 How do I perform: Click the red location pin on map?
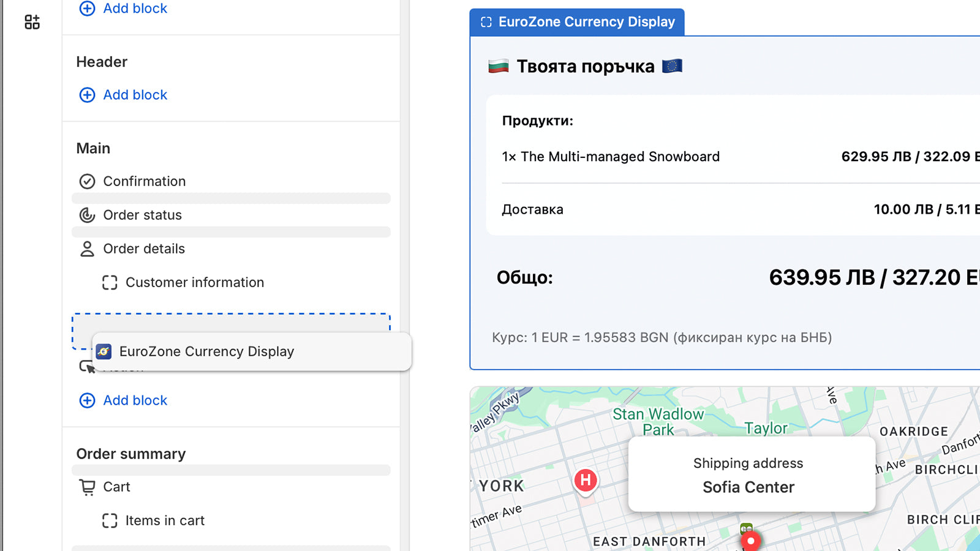coord(750,541)
